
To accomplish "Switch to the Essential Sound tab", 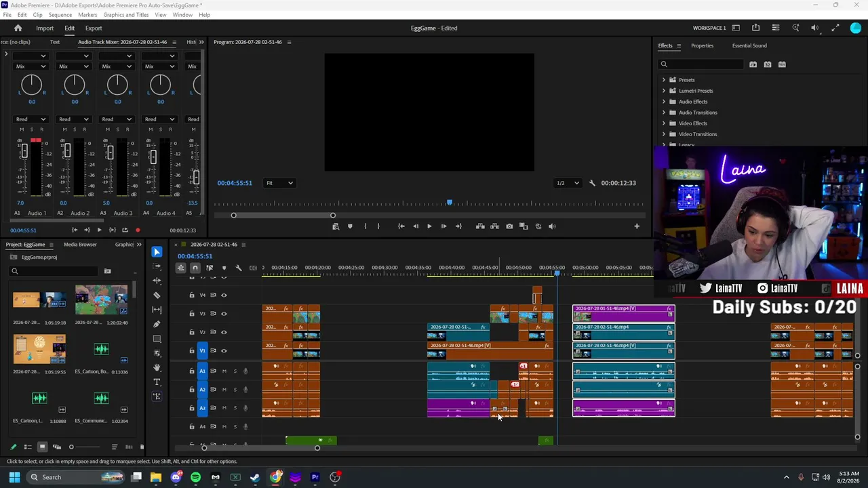I will click(749, 46).
